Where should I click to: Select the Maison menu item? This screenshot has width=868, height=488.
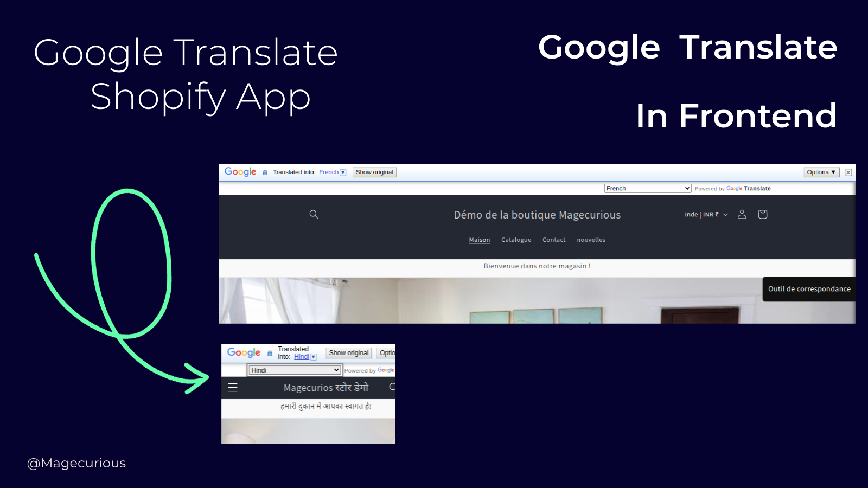tap(480, 240)
